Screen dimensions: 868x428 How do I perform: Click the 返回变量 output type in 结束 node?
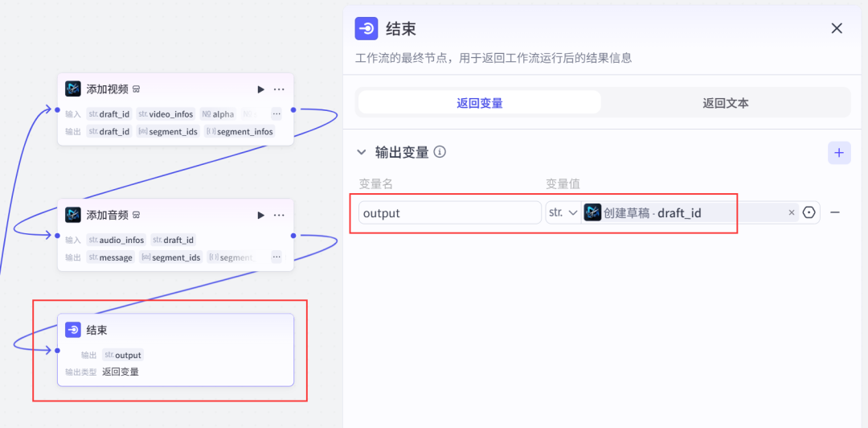121,372
